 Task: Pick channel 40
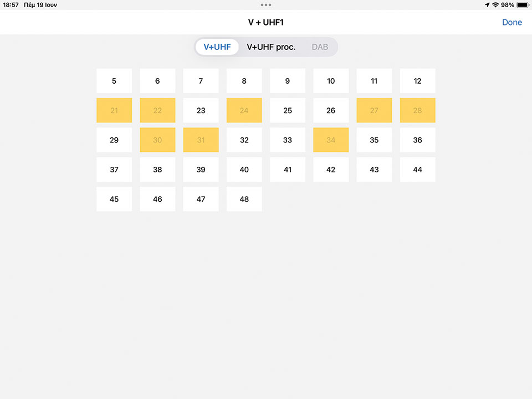[x=244, y=170]
